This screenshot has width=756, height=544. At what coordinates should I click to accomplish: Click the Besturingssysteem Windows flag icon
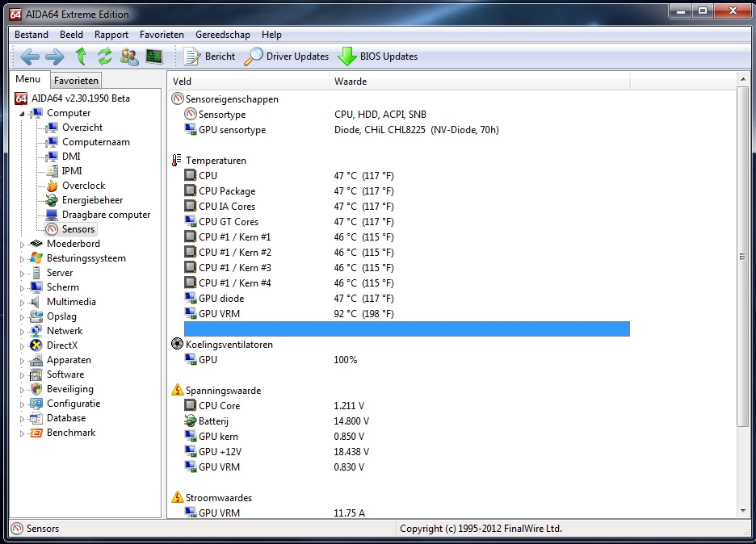click(36, 257)
